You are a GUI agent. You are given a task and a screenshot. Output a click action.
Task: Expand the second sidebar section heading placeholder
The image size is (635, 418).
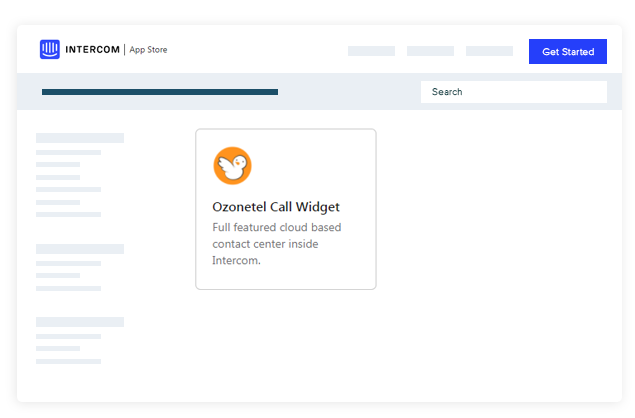(x=80, y=249)
